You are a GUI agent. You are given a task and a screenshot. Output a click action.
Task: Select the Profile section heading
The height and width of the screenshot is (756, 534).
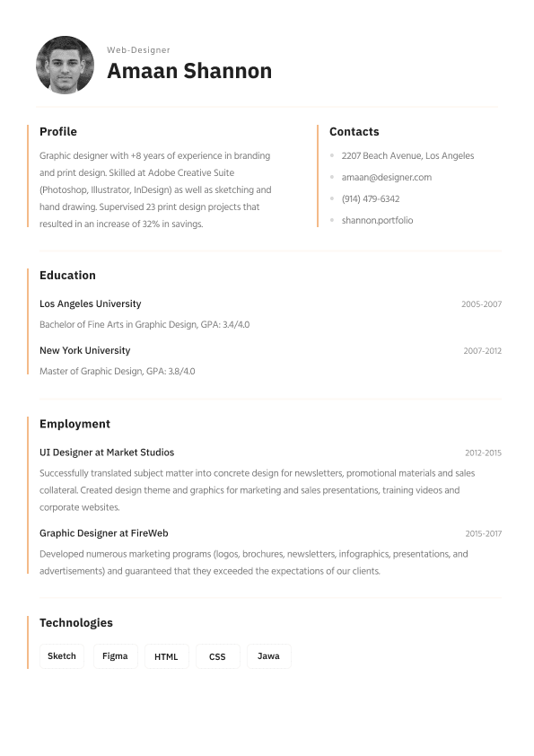58,132
